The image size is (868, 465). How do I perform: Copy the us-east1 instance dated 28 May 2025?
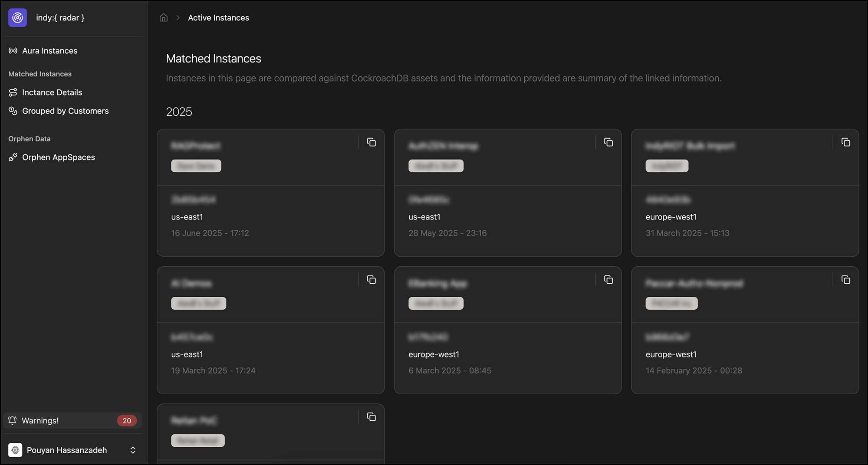[608, 142]
